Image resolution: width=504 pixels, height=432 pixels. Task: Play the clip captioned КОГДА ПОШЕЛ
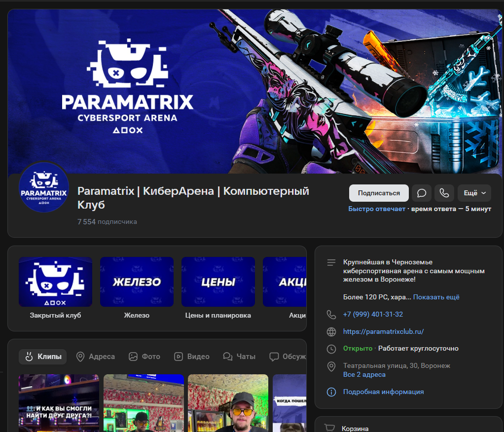pyautogui.click(x=289, y=403)
